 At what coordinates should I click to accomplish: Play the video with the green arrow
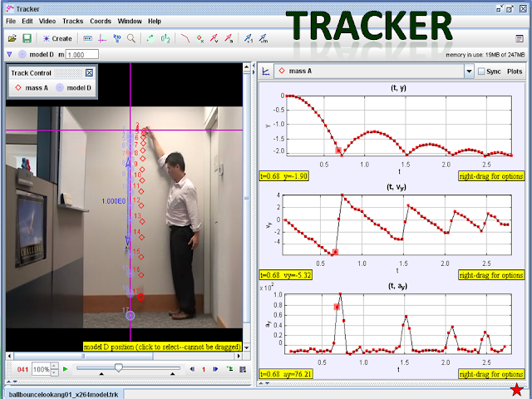66,369
